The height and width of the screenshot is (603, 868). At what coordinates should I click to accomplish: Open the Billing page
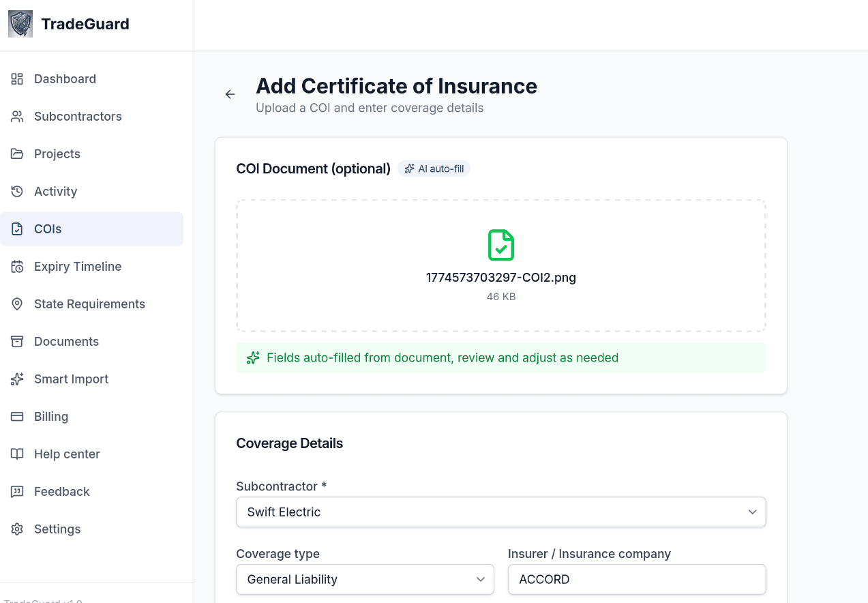(91, 417)
